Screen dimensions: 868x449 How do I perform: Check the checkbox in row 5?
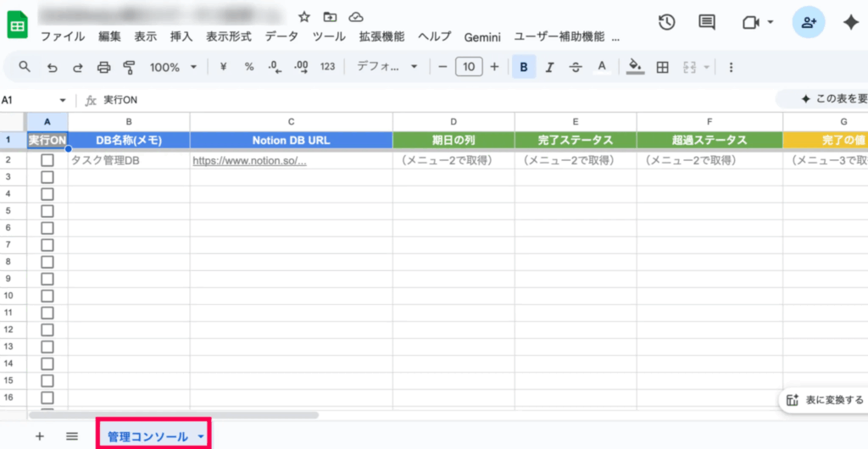47,210
